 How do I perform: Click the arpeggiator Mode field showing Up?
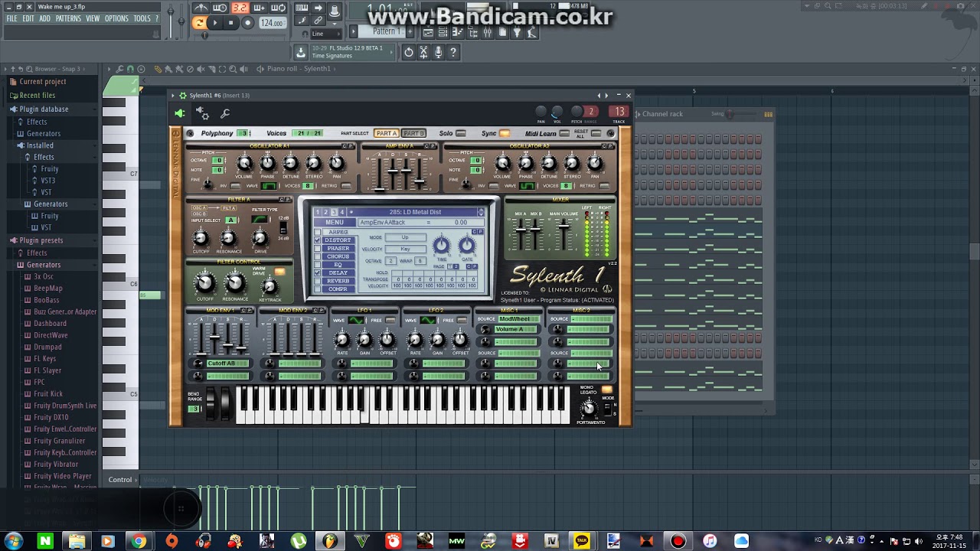(x=405, y=237)
